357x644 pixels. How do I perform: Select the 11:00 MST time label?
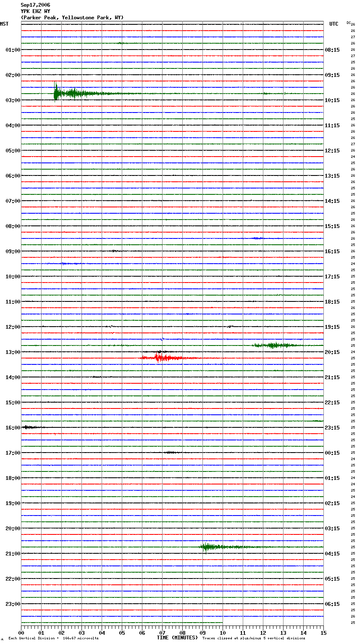[13, 302]
